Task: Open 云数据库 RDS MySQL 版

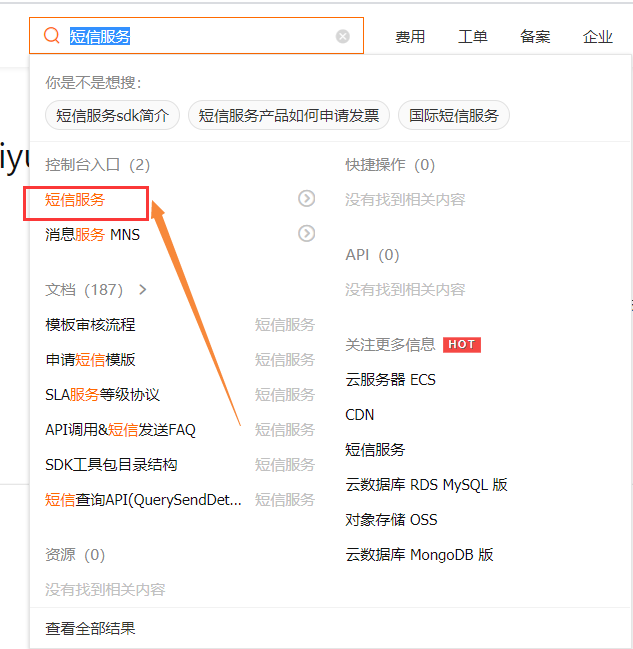Action: tap(426, 484)
